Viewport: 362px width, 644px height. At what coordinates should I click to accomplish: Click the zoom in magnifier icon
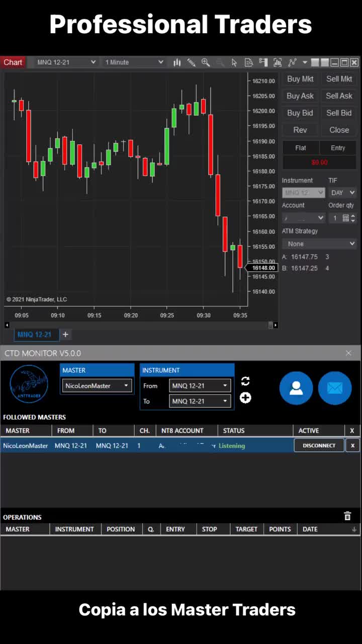click(x=206, y=62)
